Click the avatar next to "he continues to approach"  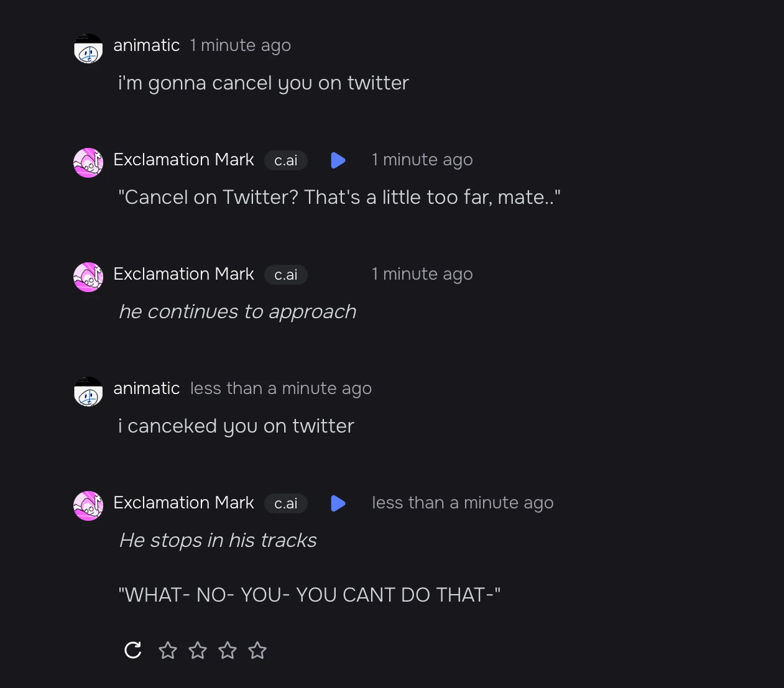pyautogui.click(x=88, y=277)
